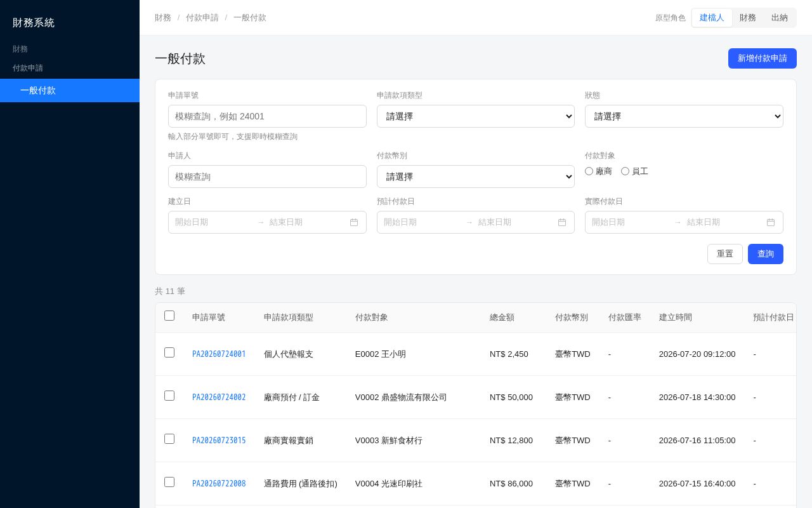The image size is (812, 508).
Task: Click 預計付款日 end date field
Action: [x=516, y=222]
